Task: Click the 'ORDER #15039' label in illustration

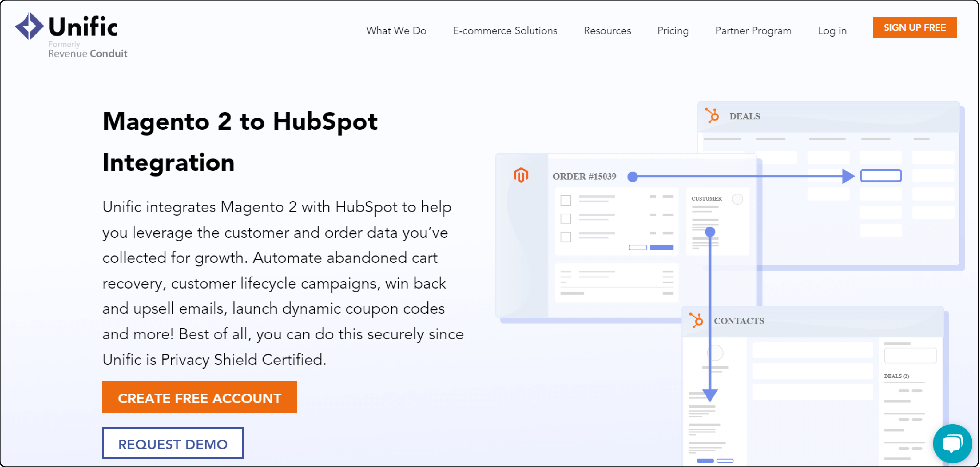Action: point(584,177)
